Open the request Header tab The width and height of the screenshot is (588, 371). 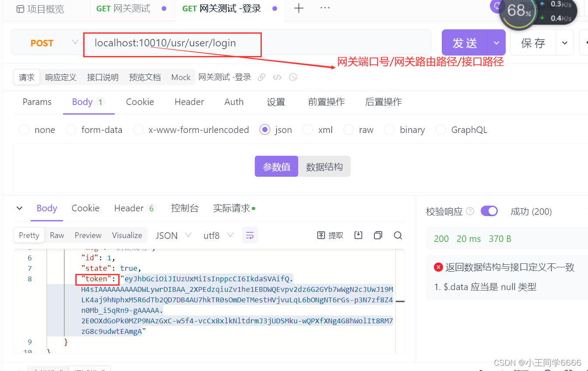point(189,102)
